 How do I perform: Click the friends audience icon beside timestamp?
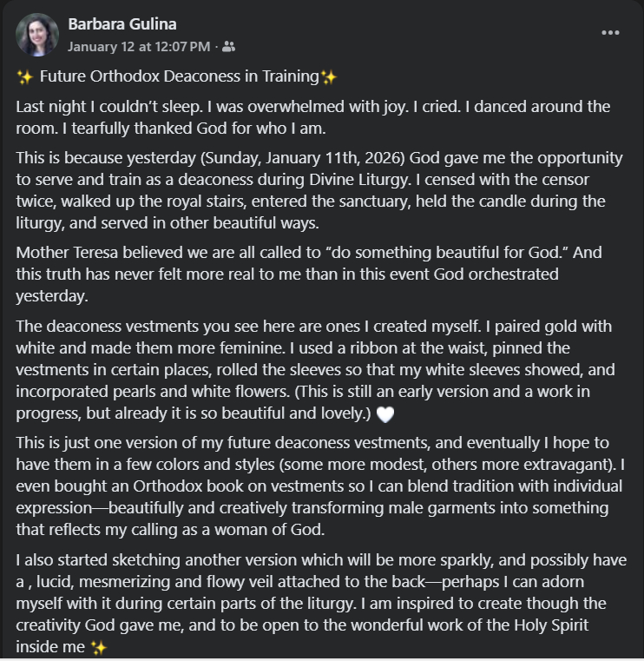coord(229,46)
